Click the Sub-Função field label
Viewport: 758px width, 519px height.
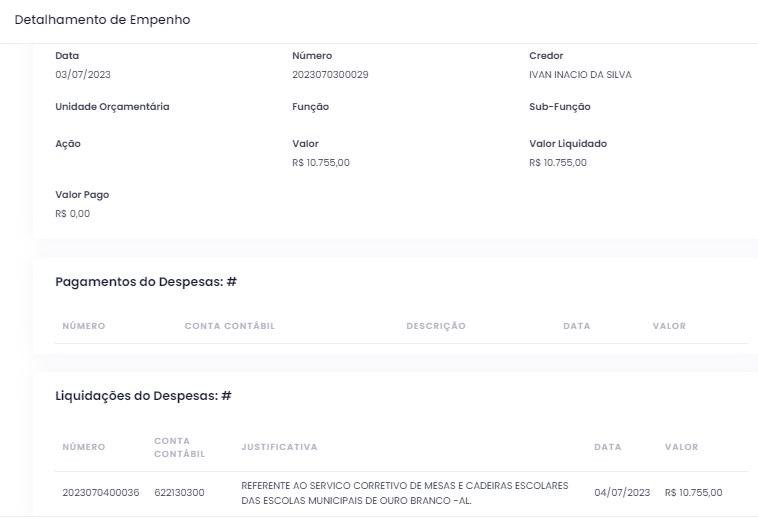pos(559,107)
